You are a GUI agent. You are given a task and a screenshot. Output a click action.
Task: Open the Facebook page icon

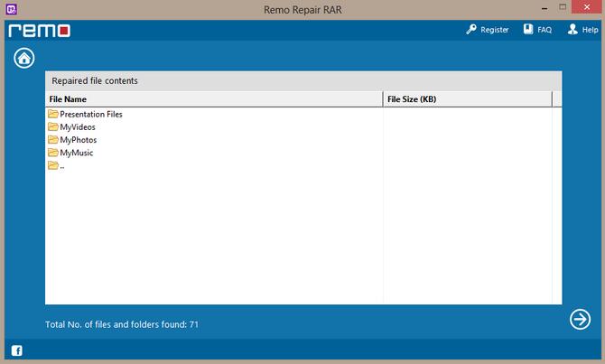[16, 350]
